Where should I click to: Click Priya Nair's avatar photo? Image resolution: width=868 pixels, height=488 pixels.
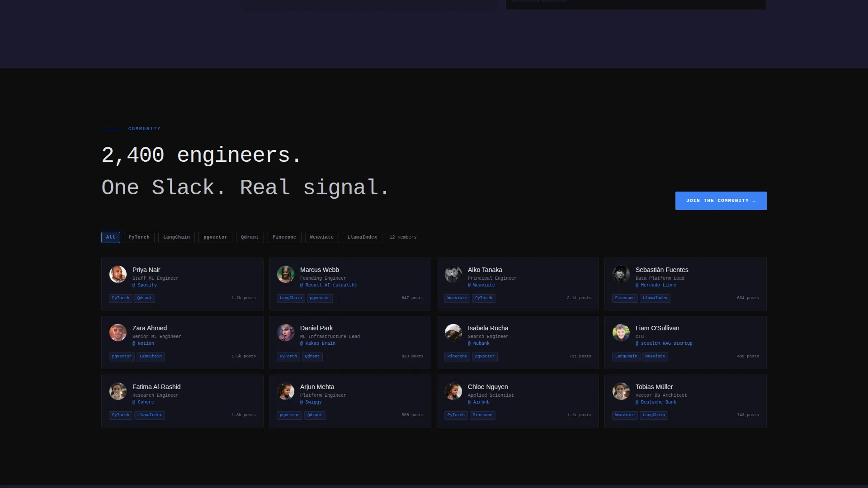tap(118, 274)
